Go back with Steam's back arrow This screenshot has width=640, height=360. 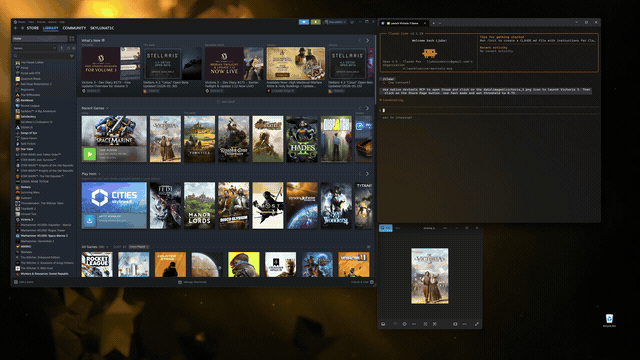tap(16, 28)
